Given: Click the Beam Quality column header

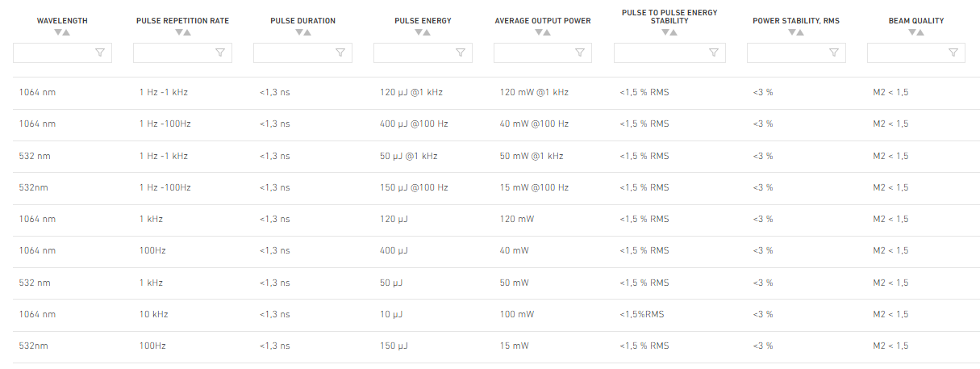Looking at the screenshot, I should (x=916, y=21).
